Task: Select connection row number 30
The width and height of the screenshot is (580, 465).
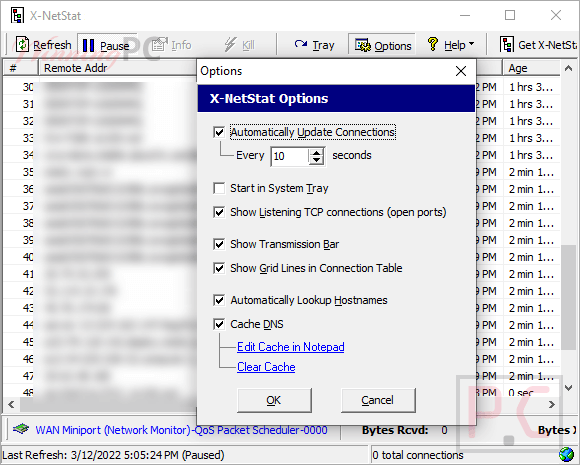Action: click(28, 87)
